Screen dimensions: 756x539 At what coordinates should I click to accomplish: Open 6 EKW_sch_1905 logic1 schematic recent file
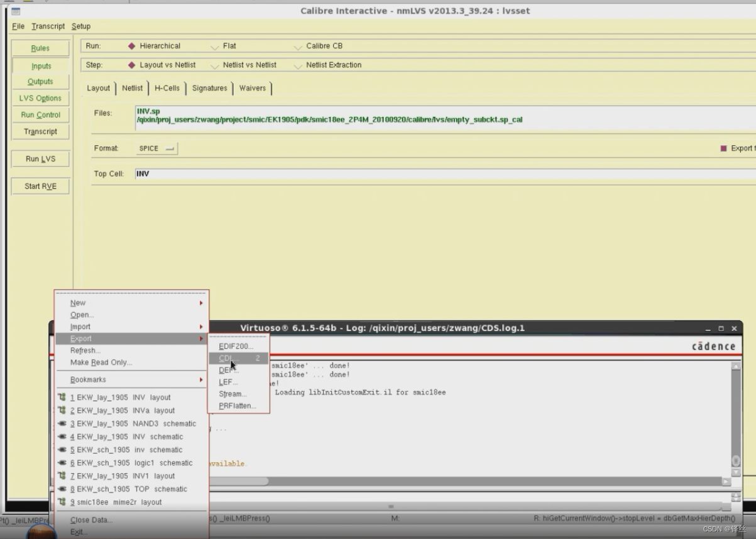pos(131,463)
